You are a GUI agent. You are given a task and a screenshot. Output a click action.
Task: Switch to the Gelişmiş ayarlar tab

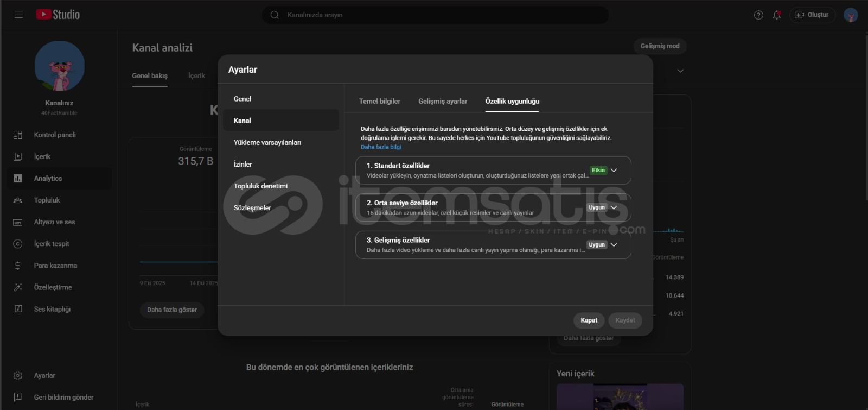pos(443,101)
